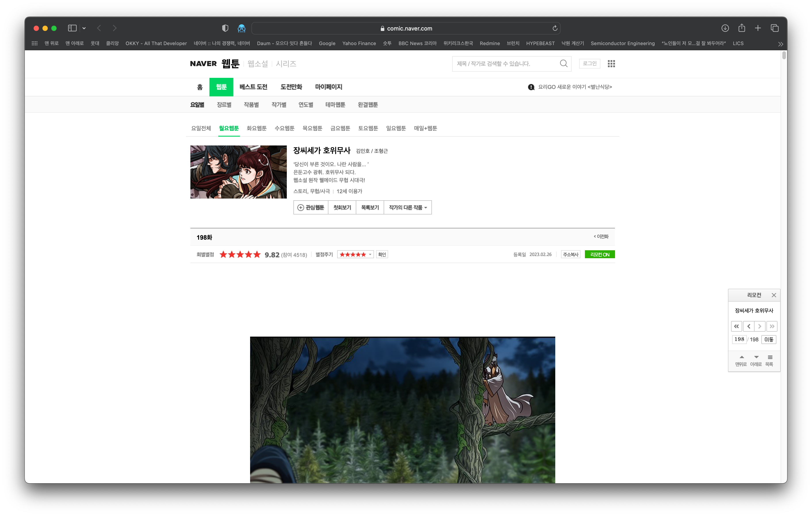The image size is (812, 516).
Task: Expand 작가의 다른 작품 dropdown
Action: coord(408,208)
